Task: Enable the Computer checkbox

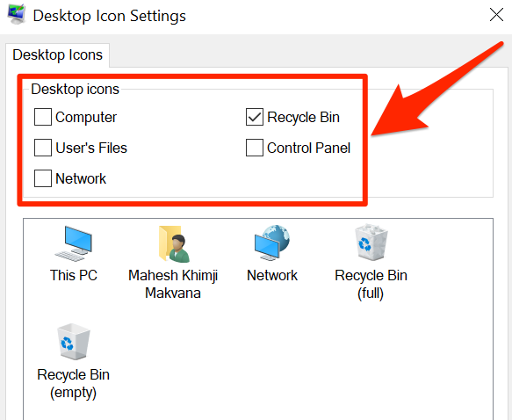Action: 43,117
